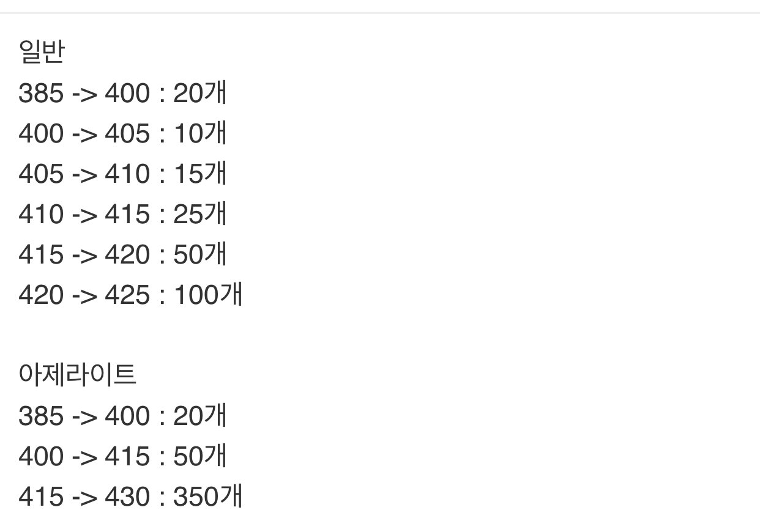Select the line 415 -> 420 : 50개
760x532 pixels.
[x=123, y=254]
